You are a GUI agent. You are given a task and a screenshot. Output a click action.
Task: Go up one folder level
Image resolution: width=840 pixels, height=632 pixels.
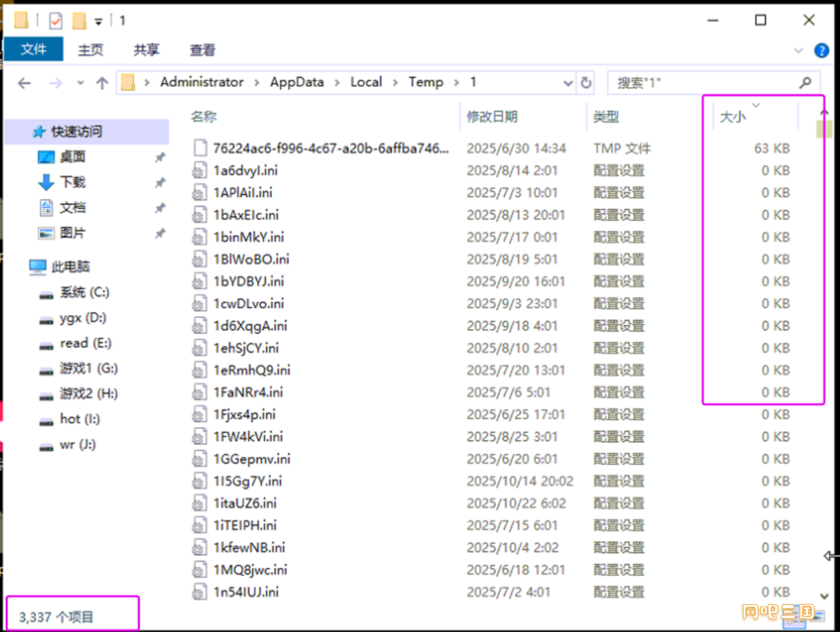[x=102, y=83]
